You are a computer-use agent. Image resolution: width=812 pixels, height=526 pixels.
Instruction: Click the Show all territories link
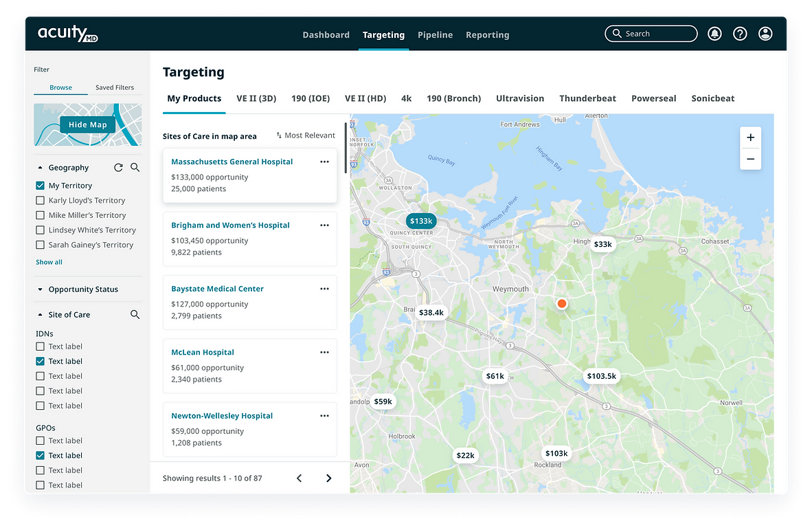click(x=49, y=262)
